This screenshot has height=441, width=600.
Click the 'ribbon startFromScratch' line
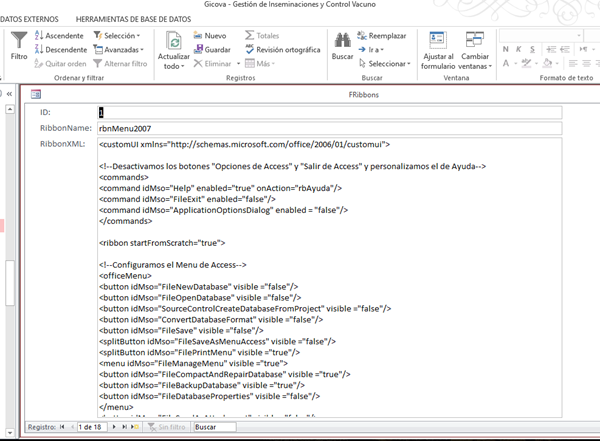pos(162,243)
